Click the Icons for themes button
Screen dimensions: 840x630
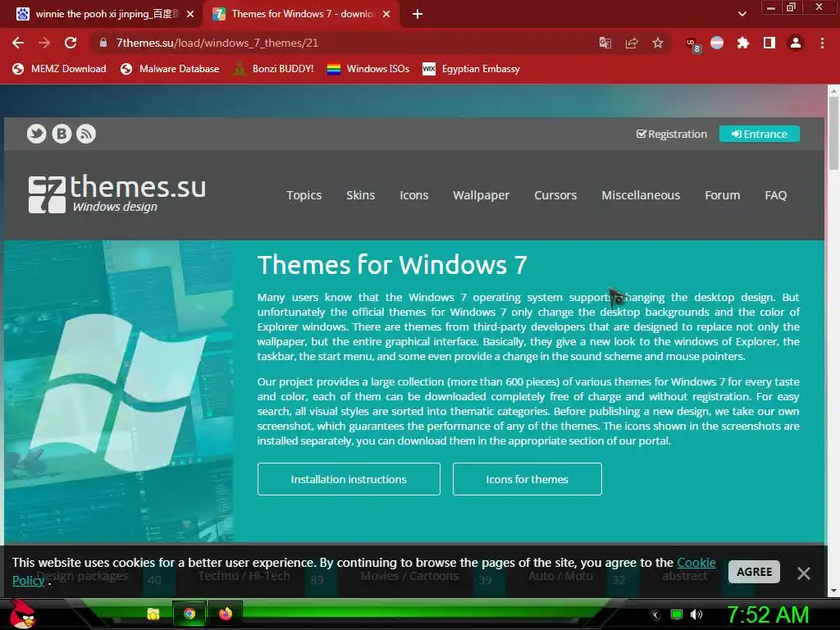[527, 479]
